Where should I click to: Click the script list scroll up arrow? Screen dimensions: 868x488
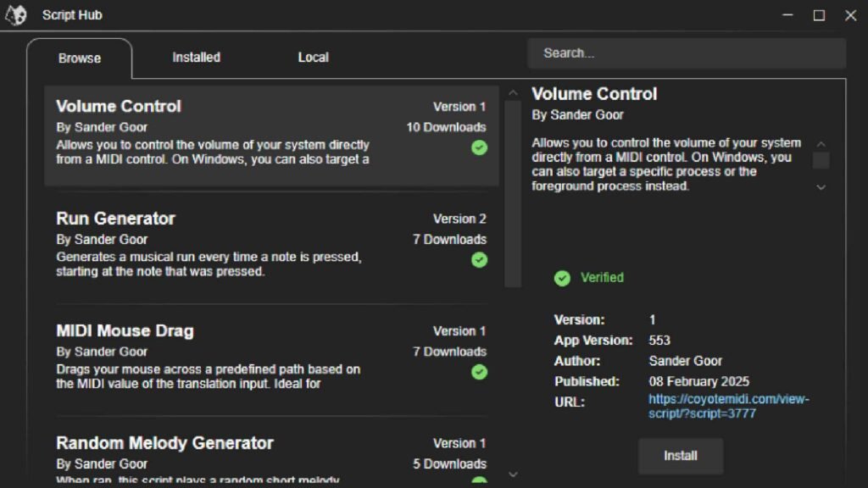click(x=513, y=93)
